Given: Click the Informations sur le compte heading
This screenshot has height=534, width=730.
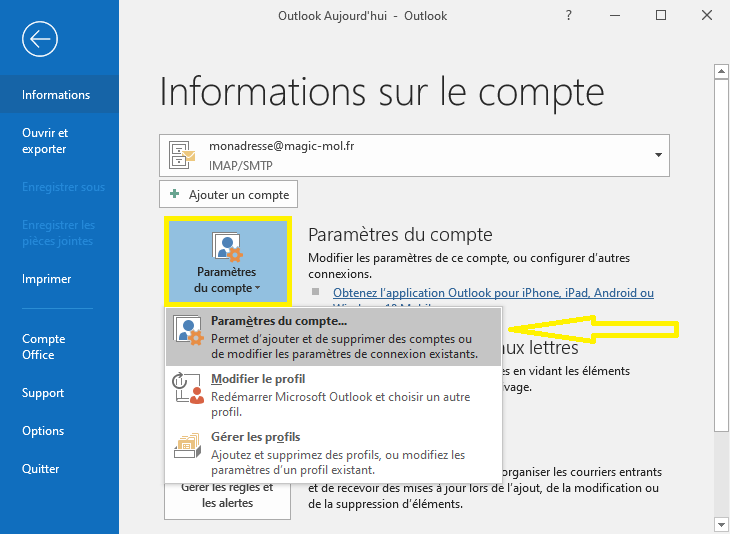Looking at the screenshot, I should (382, 92).
